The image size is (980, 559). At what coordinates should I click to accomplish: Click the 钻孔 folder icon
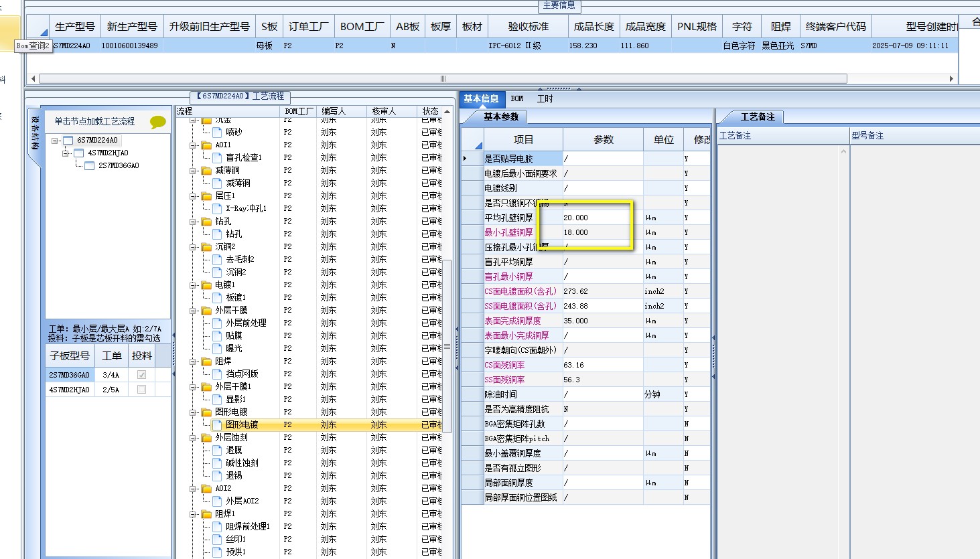(207, 222)
